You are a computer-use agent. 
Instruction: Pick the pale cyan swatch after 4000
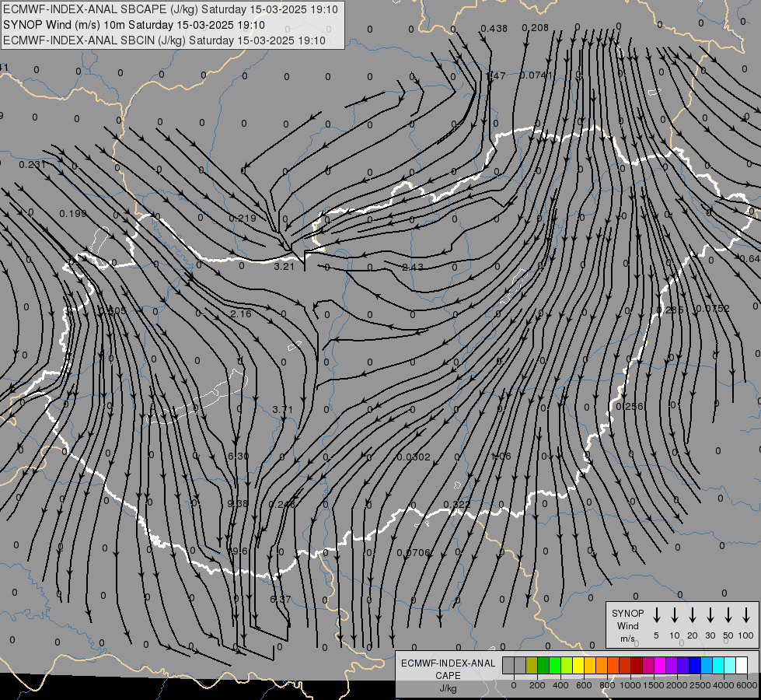point(729,665)
